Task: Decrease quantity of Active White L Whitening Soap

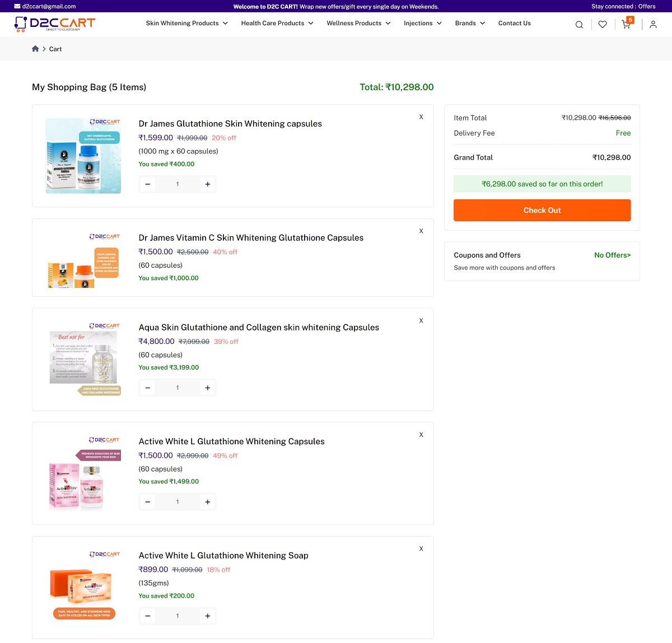Action: pyautogui.click(x=147, y=616)
